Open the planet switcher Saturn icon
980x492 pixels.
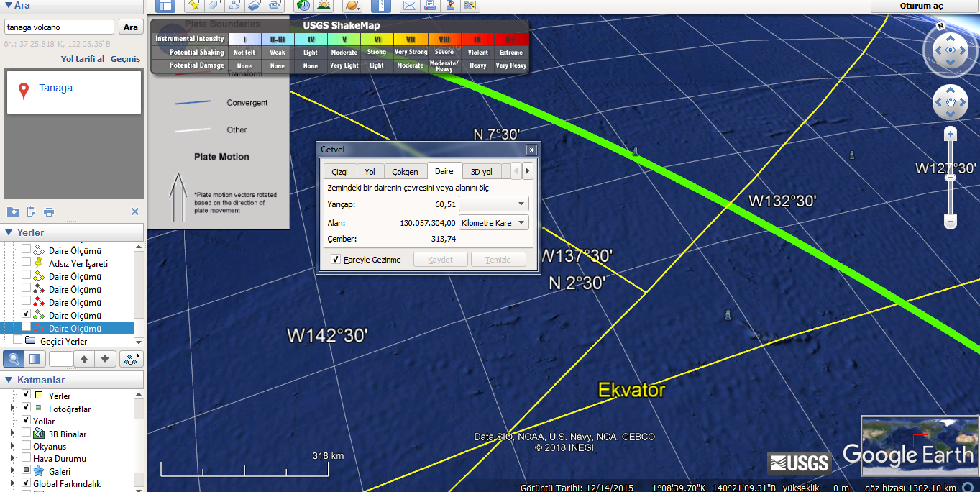click(x=352, y=6)
